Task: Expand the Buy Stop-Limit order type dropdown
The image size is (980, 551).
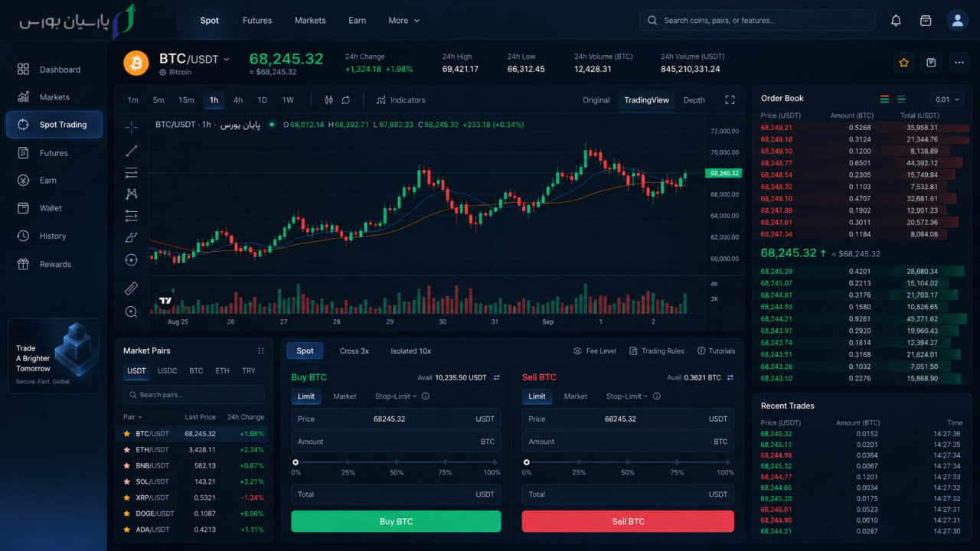Action: [396, 396]
